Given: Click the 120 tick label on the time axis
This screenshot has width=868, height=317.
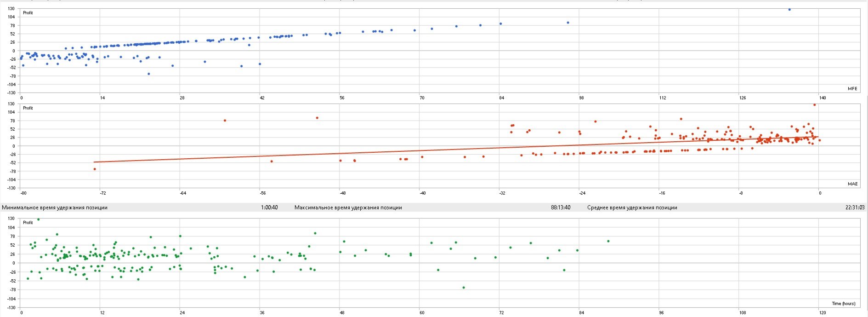Looking at the screenshot, I should click(823, 313).
